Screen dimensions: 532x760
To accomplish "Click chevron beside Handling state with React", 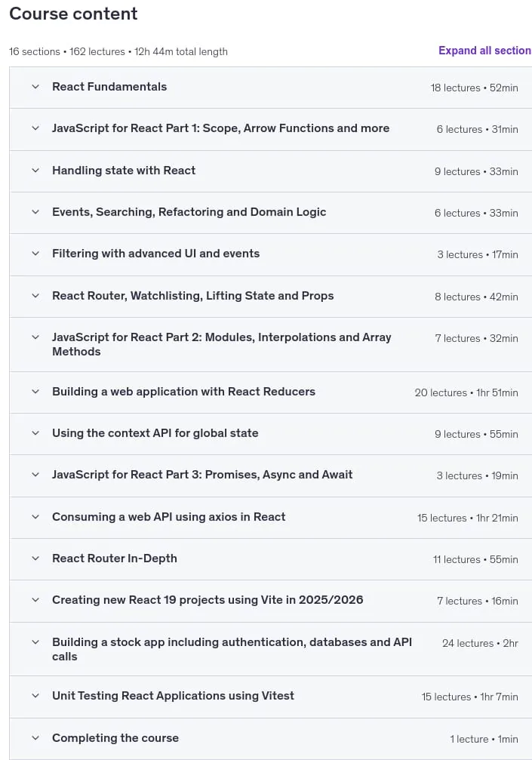I will 35,171.
